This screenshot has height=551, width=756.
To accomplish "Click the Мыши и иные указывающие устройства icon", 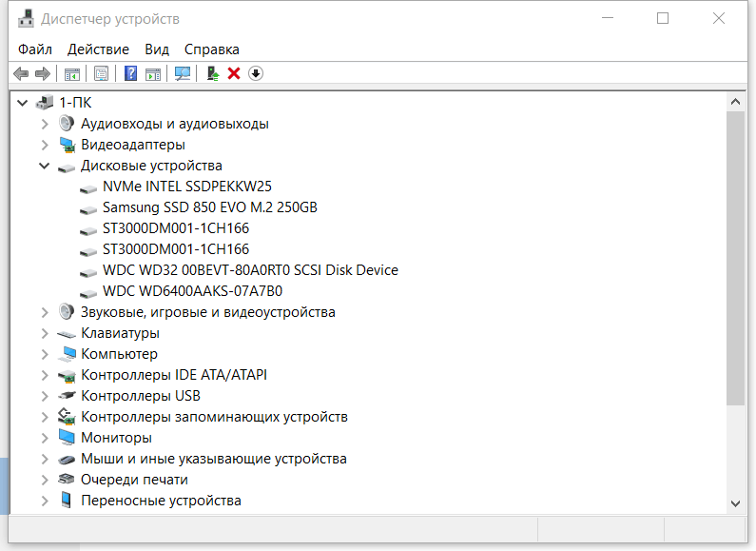I will [x=67, y=460].
